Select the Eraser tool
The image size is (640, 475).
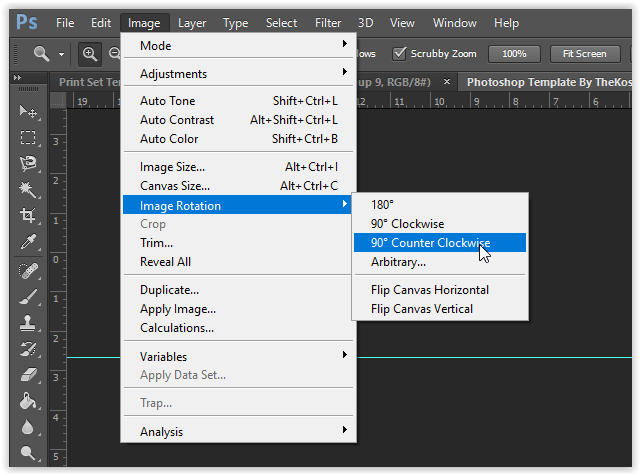click(x=28, y=375)
